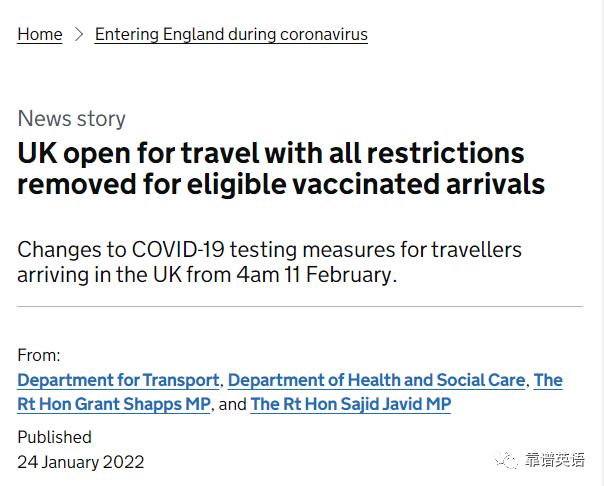Click the 'News story' label
This screenshot has width=604, height=486.
pyautogui.click(x=72, y=118)
